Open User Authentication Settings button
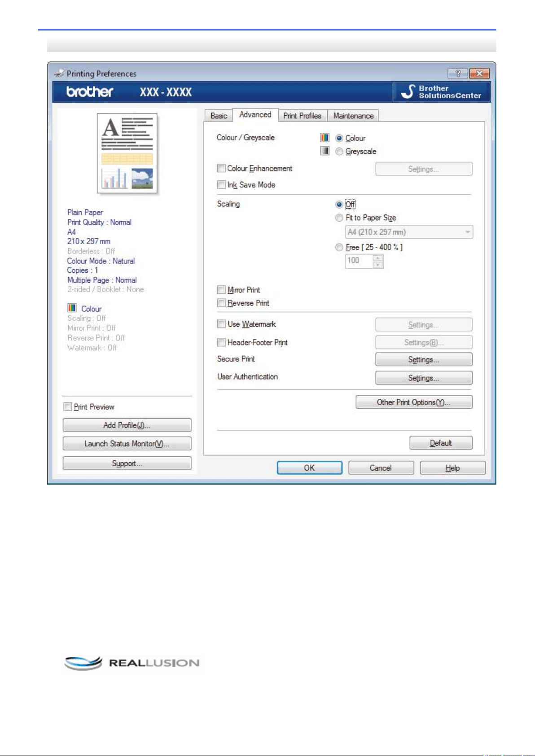The width and height of the screenshot is (535, 756). click(424, 378)
